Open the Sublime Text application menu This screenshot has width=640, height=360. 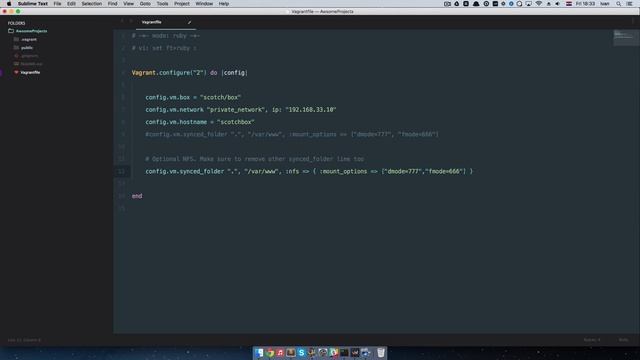[33, 4]
